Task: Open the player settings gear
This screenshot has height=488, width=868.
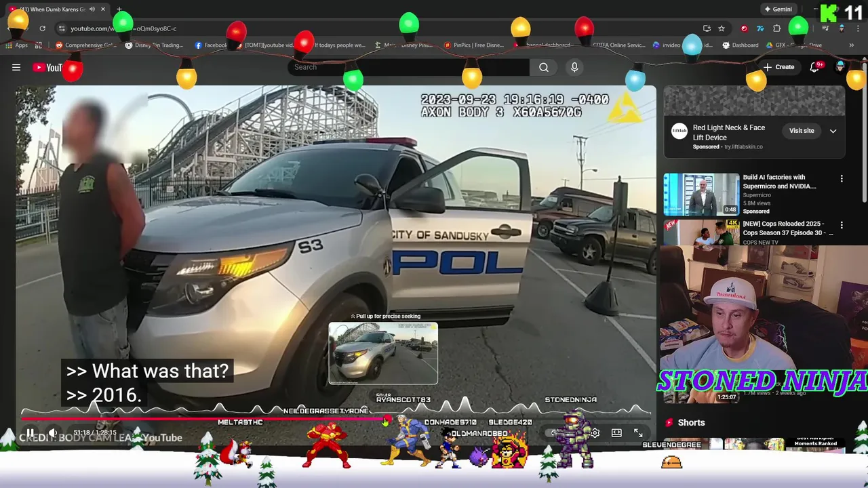Action: tap(595, 432)
